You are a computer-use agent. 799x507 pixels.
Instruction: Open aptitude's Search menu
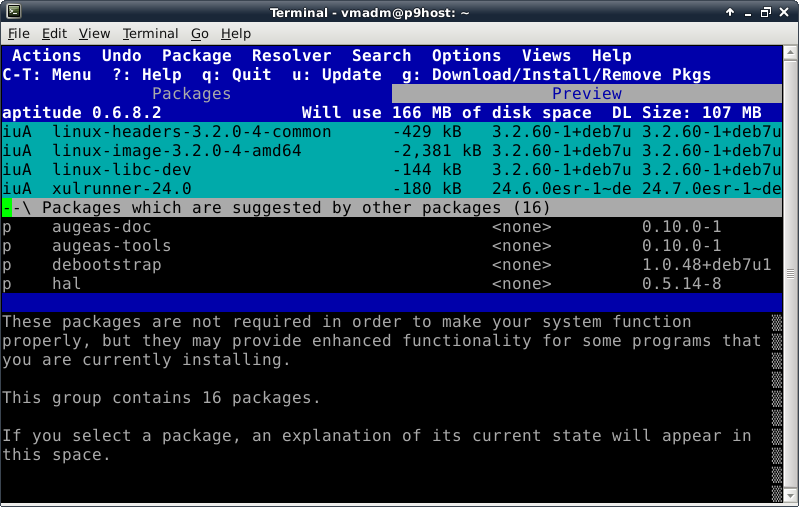pos(381,56)
